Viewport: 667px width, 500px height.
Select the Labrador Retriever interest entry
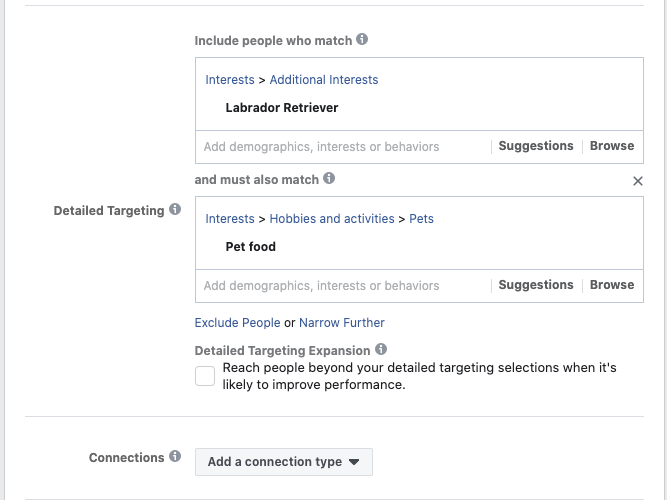(282, 108)
